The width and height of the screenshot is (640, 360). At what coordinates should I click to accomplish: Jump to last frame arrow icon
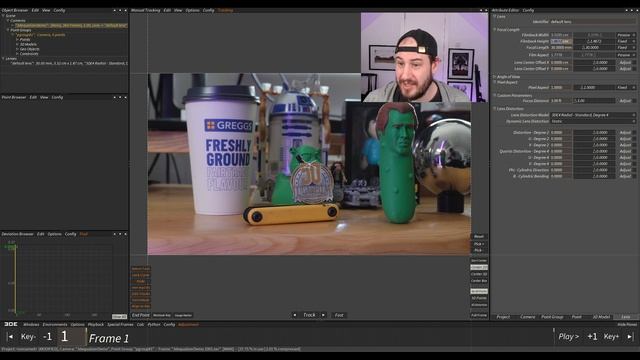[630, 337]
